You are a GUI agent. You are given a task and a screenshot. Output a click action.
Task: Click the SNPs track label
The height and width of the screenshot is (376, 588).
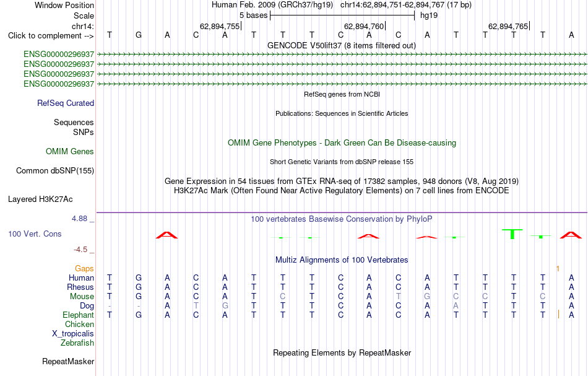[x=84, y=132]
